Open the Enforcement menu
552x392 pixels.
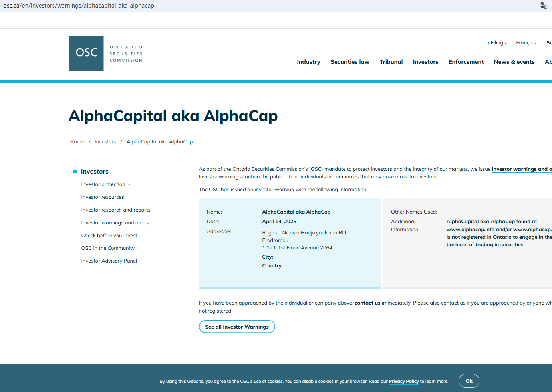(x=466, y=62)
